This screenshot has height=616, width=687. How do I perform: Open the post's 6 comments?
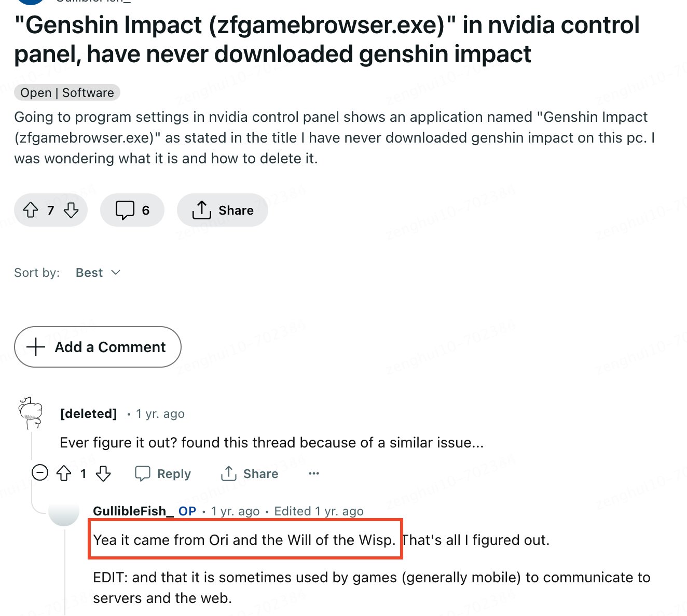click(132, 210)
